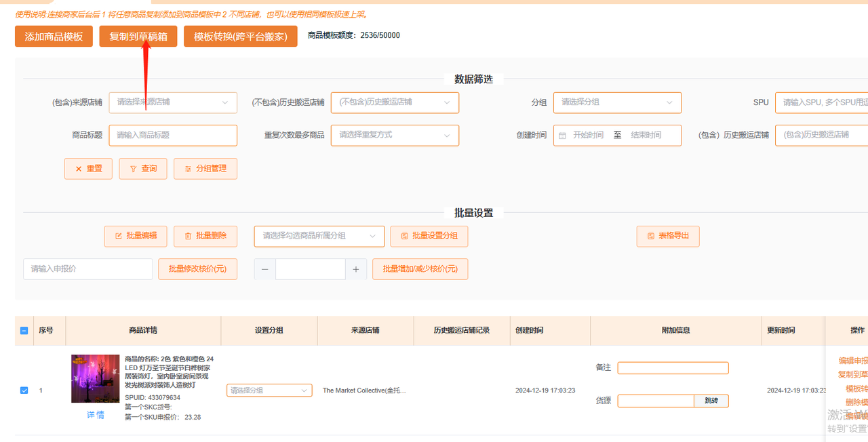Uncheck the first product row checkbox
868x442 pixels.
pos(24,390)
